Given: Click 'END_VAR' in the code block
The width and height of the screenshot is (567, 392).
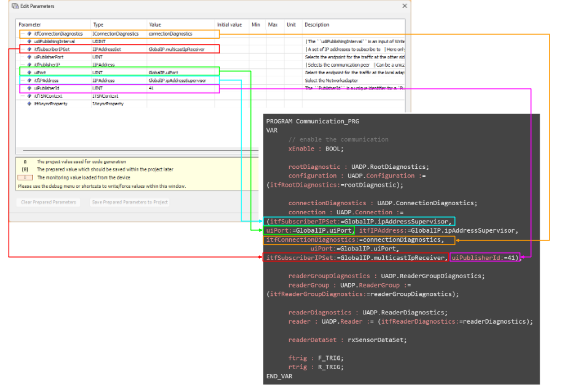Looking at the screenshot, I should point(279,376).
